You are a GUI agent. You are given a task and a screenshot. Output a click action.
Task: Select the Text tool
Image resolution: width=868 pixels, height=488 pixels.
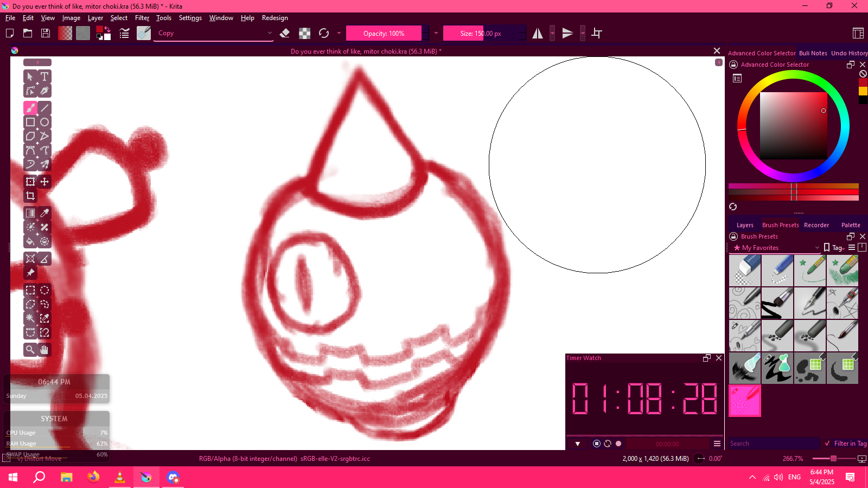coord(44,76)
